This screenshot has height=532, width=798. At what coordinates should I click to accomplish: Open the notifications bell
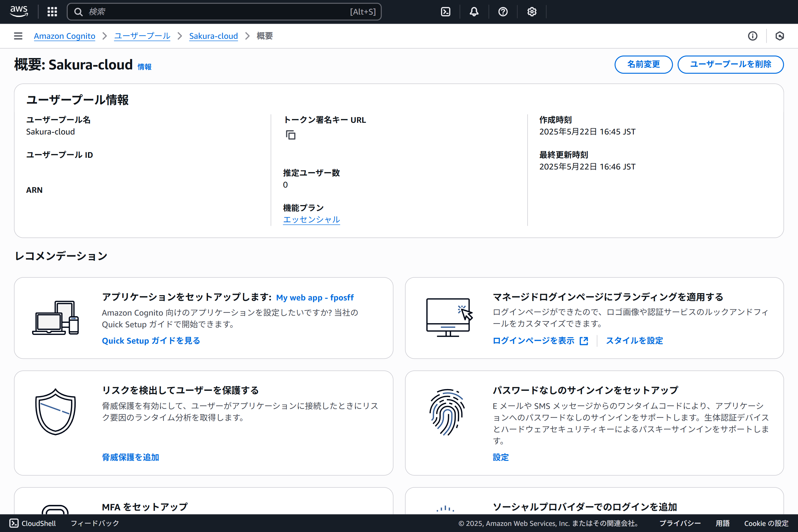pos(474,12)
